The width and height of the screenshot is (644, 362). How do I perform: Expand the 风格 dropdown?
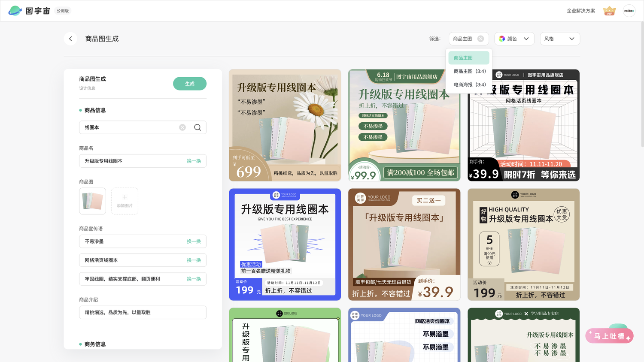560,39
